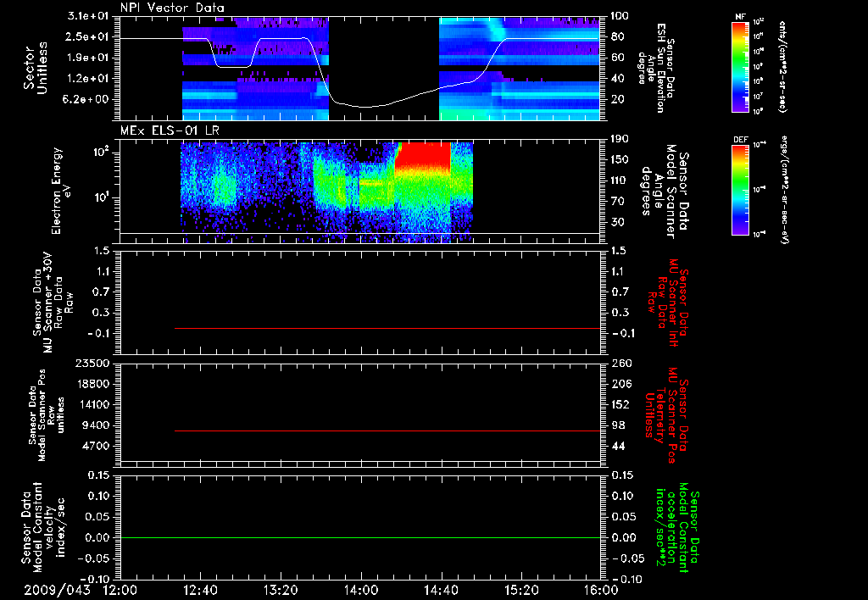
Task: Select the "260" telemetry tick label
Action: (621, 363)
